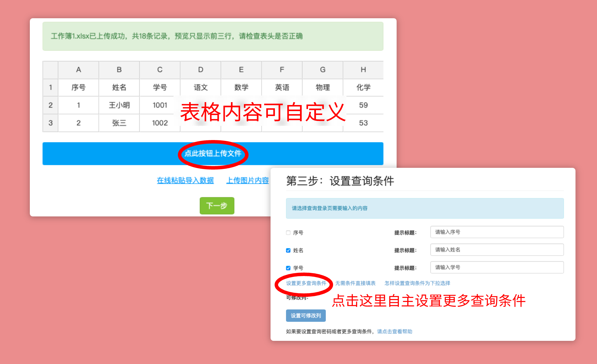597x364 pixels.
Task: Click the '序号' cell in row 1
Action: click(78, 87)
